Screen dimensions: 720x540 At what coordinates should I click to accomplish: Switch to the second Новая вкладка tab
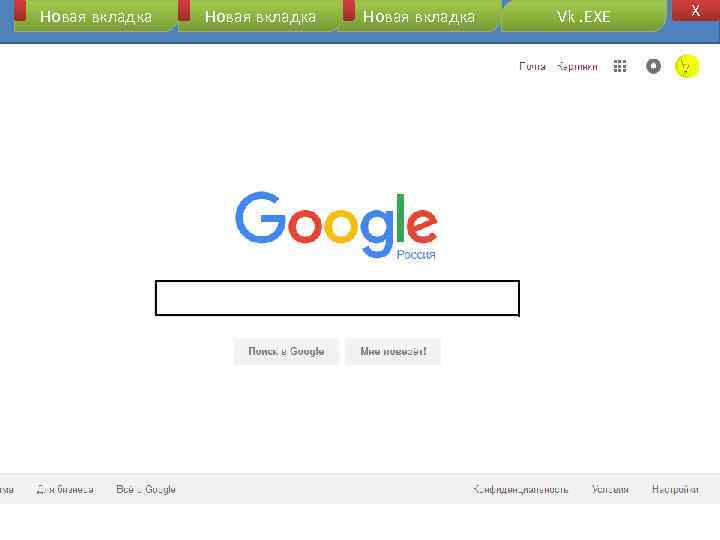pyautogui.click(x=260, y=17)
